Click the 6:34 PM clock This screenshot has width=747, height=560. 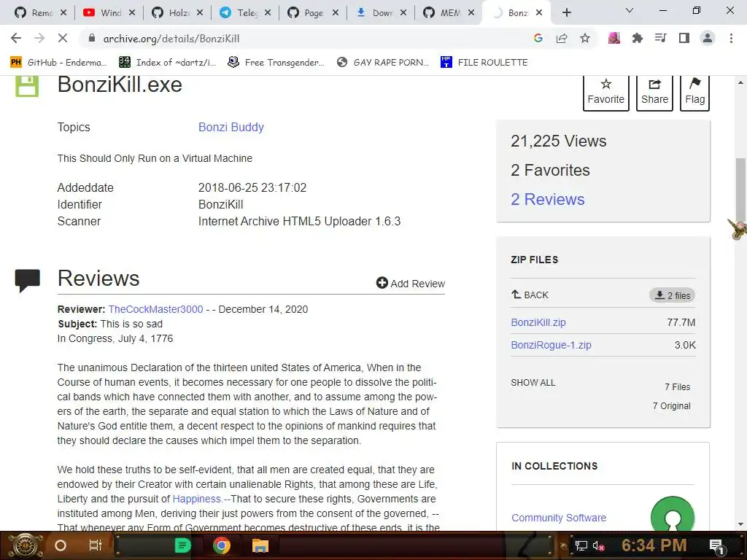point(654,545)
